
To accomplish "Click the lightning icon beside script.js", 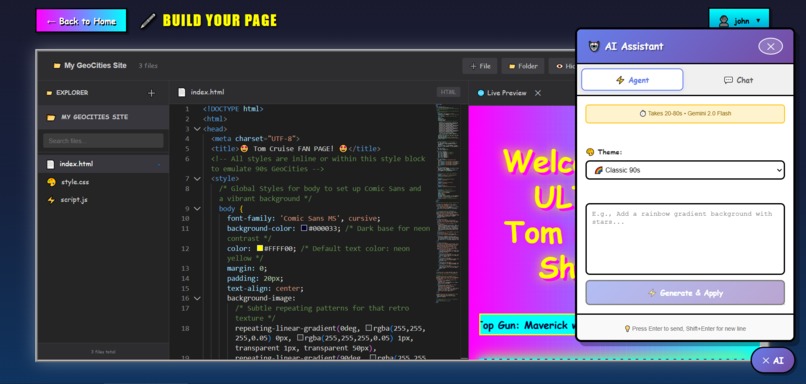I will pyautogui.click(x=51, y=200).
